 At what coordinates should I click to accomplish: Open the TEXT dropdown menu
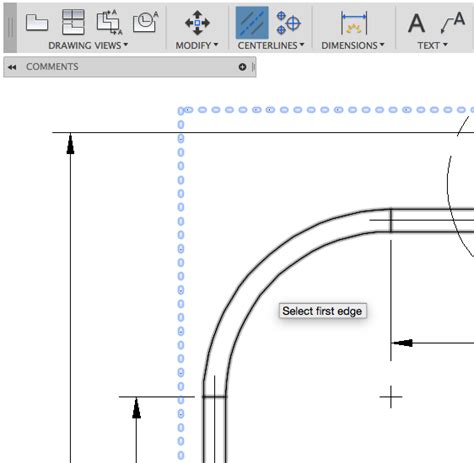click(x=432, y=45)
